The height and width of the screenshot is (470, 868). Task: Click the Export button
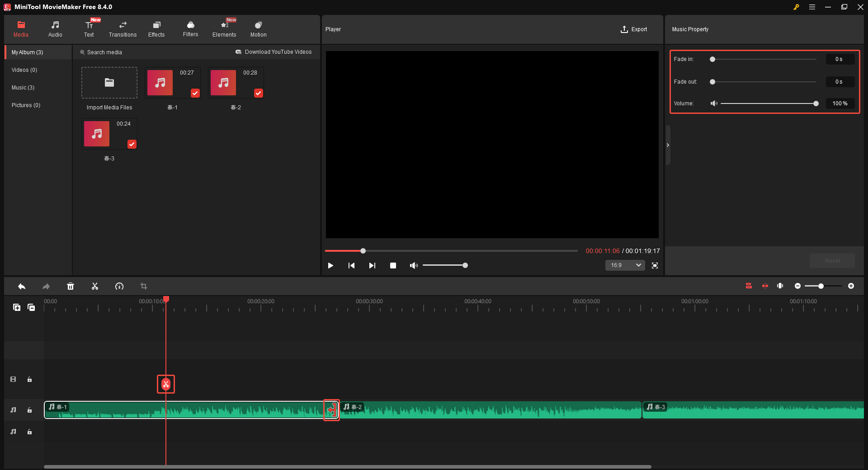634,29
